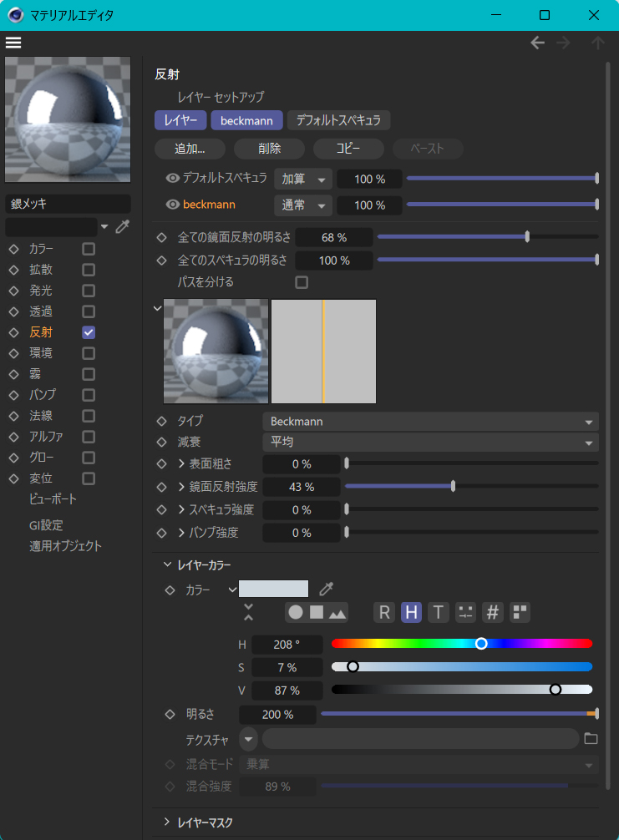
Task: Toggle the パスを分ける checkbox
Action: 302,282
